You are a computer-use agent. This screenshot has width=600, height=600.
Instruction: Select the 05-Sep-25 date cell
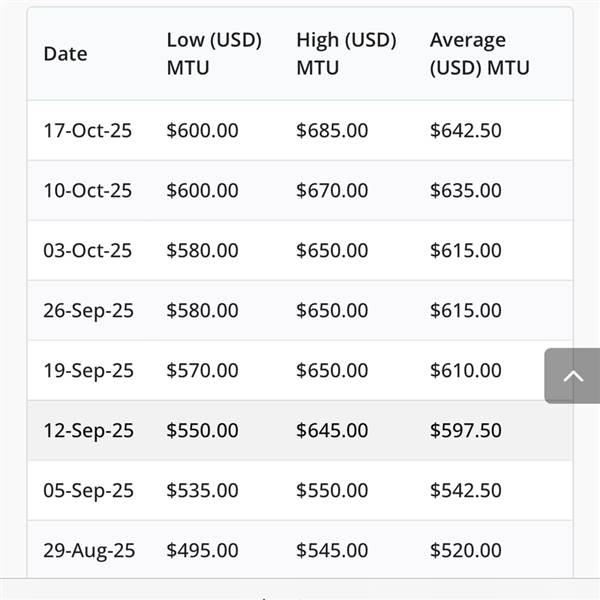click(x=88, y=491)
